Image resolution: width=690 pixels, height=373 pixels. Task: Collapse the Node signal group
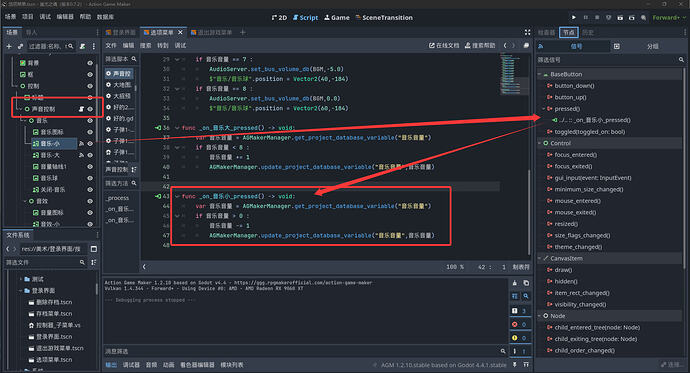pos(540,316)
